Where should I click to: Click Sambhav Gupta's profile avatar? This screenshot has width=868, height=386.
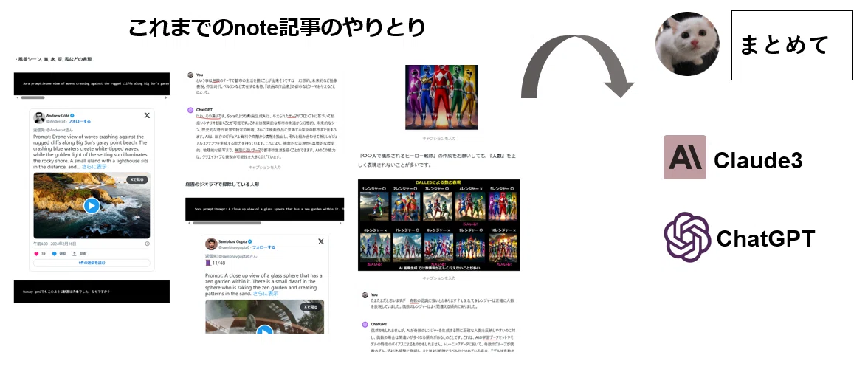(x=211, y=244)
